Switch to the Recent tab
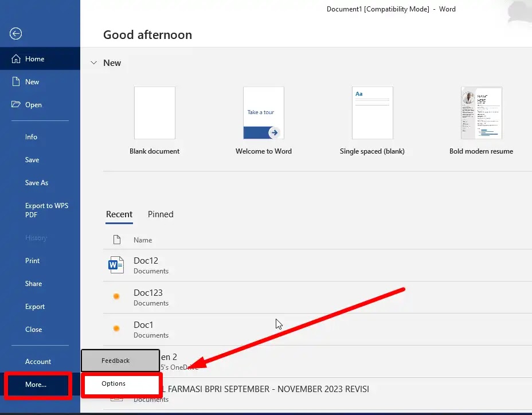Screen dimensions: 532x415 (x=119, y=214)
